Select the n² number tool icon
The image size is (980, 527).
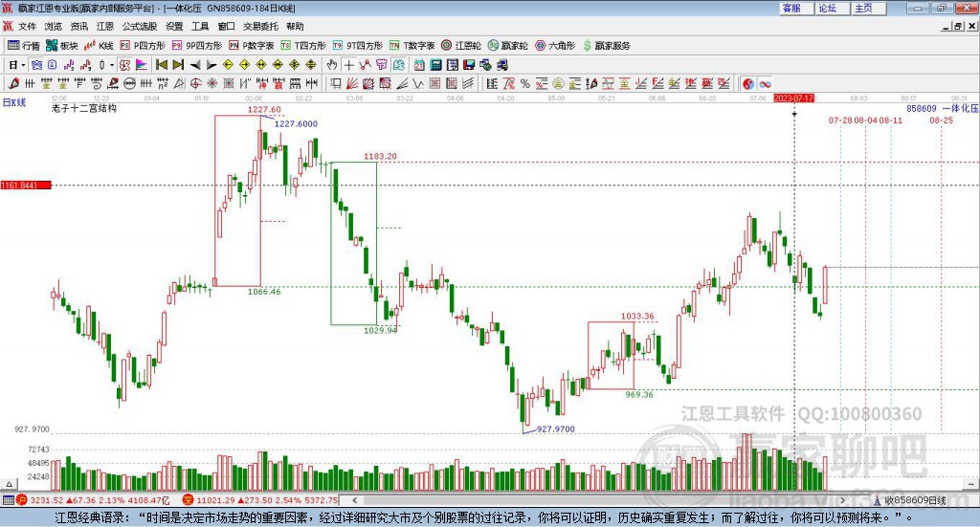point(163,83)
